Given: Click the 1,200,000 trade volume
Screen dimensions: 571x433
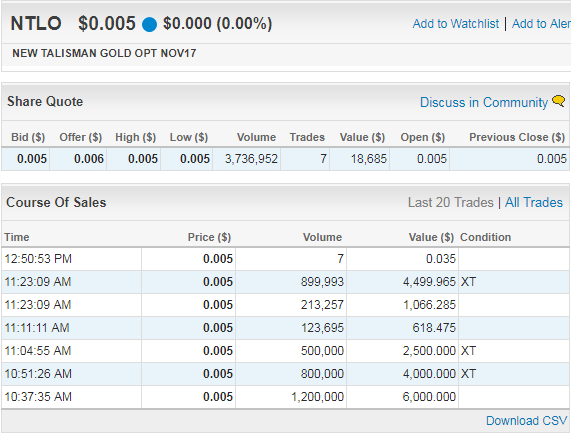Looking at the screenshot, I should tap(317, 397).
